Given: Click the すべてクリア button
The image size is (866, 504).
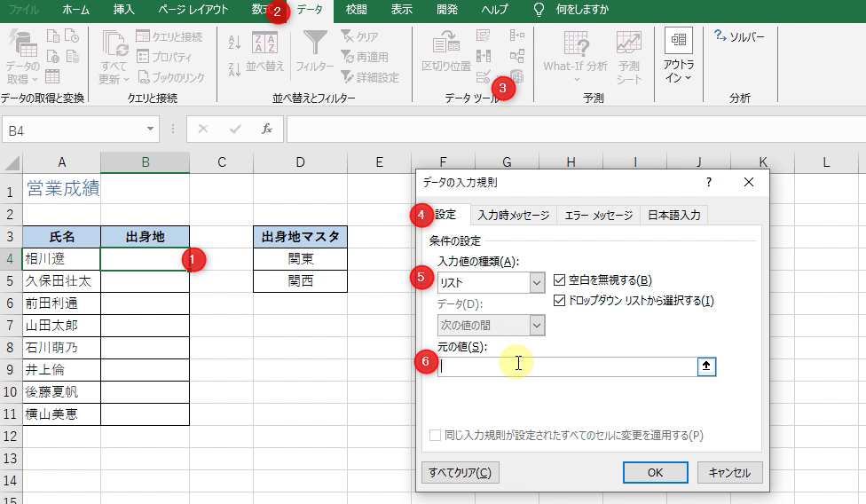Looking at the screenshot, I should (460, 472).
